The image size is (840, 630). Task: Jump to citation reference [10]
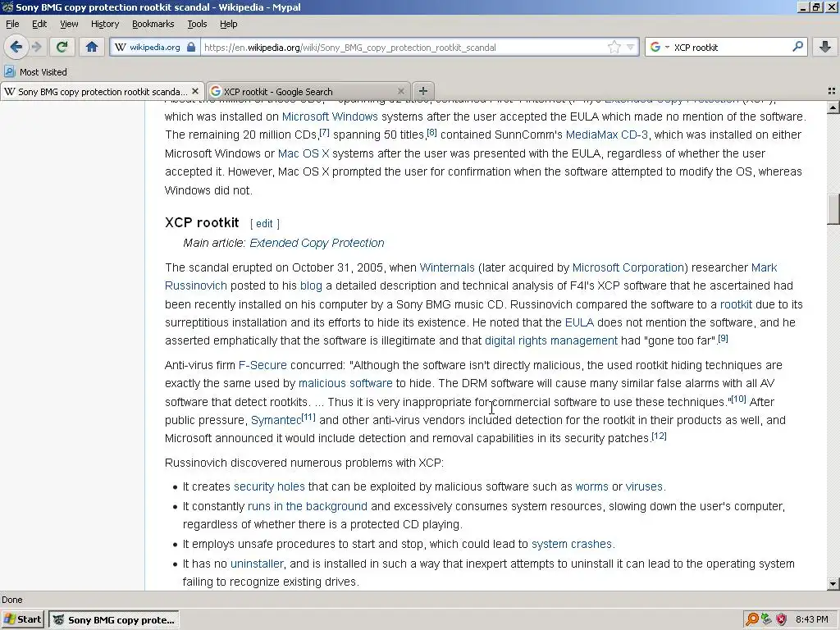click(x=739, y=399)
